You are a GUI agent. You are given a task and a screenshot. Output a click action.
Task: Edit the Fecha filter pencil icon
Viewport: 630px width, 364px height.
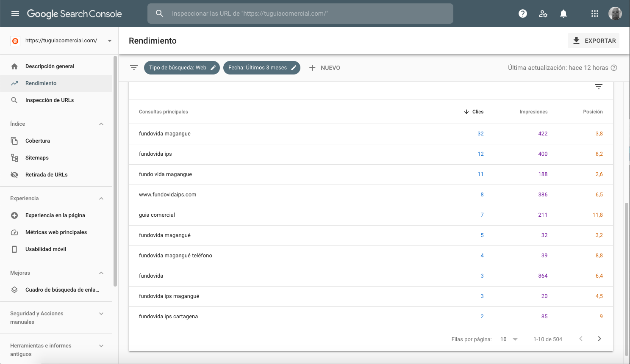(x=294, y=68)
